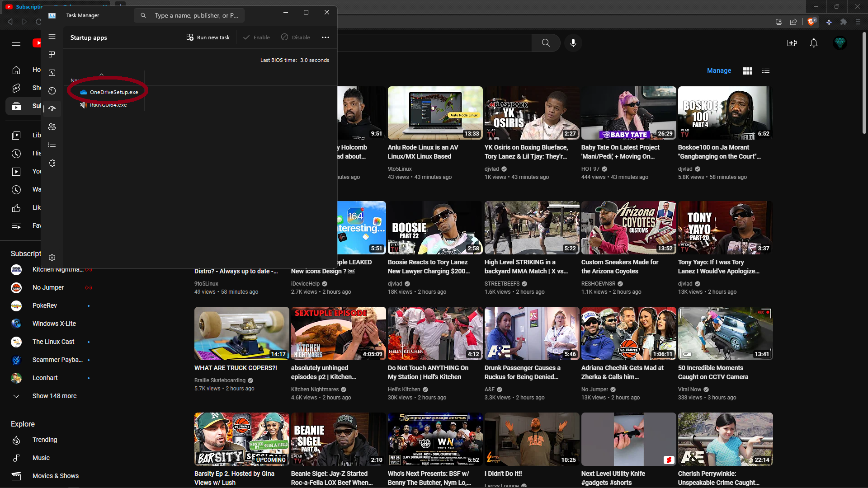868x488 pixels.
Task: Select OneDriveSetup.exe startup entry
Action: 108,92
